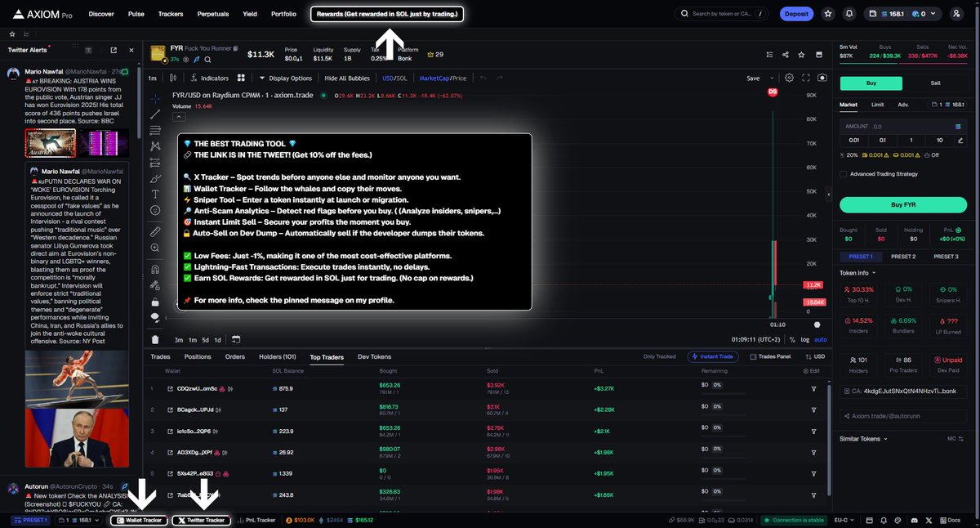The height and width of the screenshot is (528, 980).
Task: Go to the Portfolio page
Action: coord(283,14)
